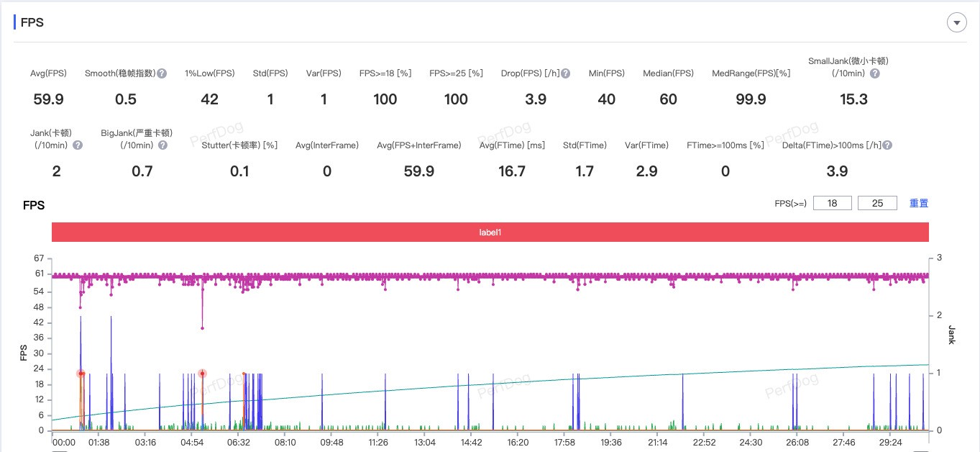Click the 15.3 SmallJank value
The width and height of the screenshot is (980, 452).
(x=853, y=99)
